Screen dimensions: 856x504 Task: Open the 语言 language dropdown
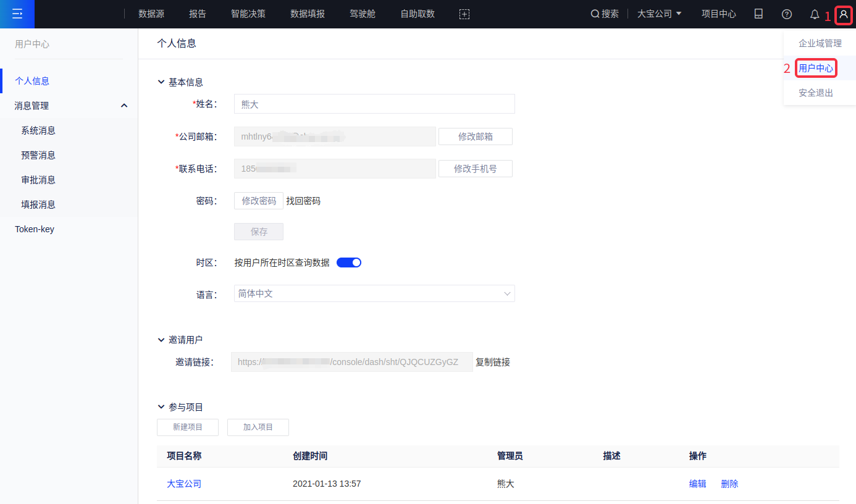coord(374,293)
